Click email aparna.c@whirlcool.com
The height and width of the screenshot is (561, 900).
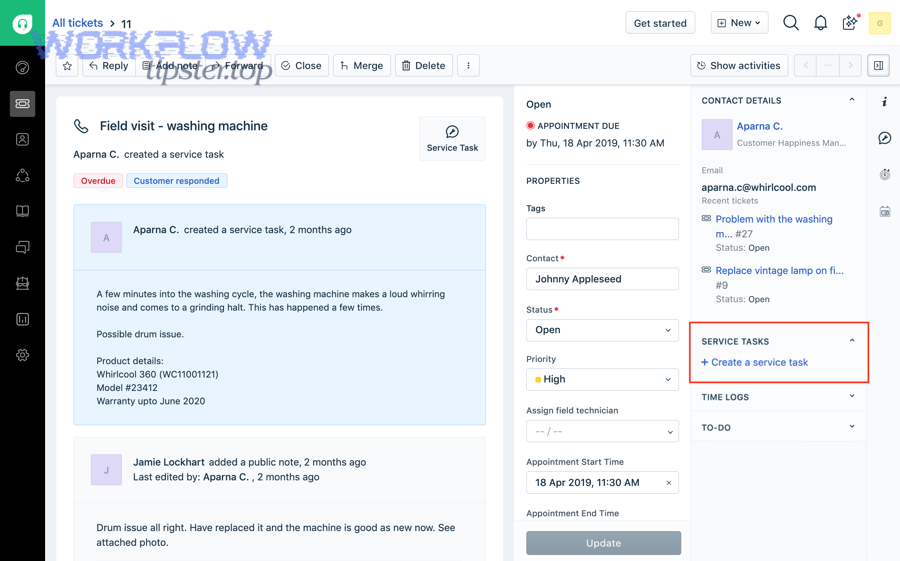click(x=758, y=188)
